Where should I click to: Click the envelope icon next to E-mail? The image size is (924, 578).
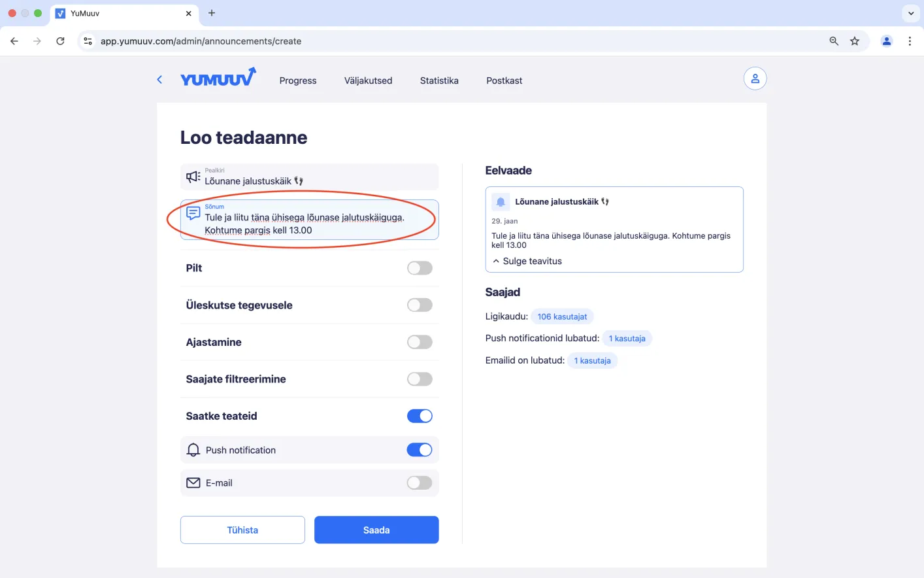point(193,483)
